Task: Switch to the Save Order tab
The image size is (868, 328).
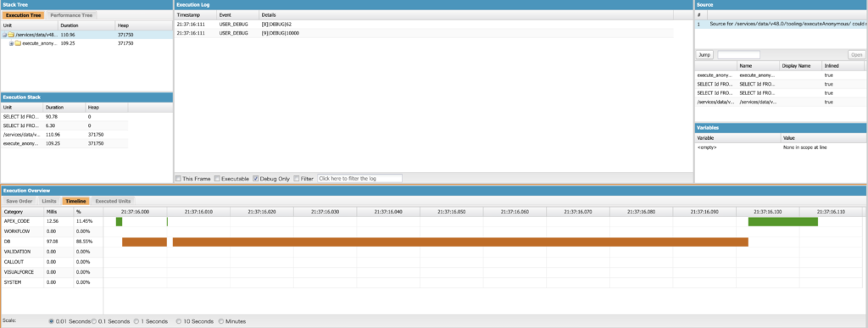Action: point(19,201)
